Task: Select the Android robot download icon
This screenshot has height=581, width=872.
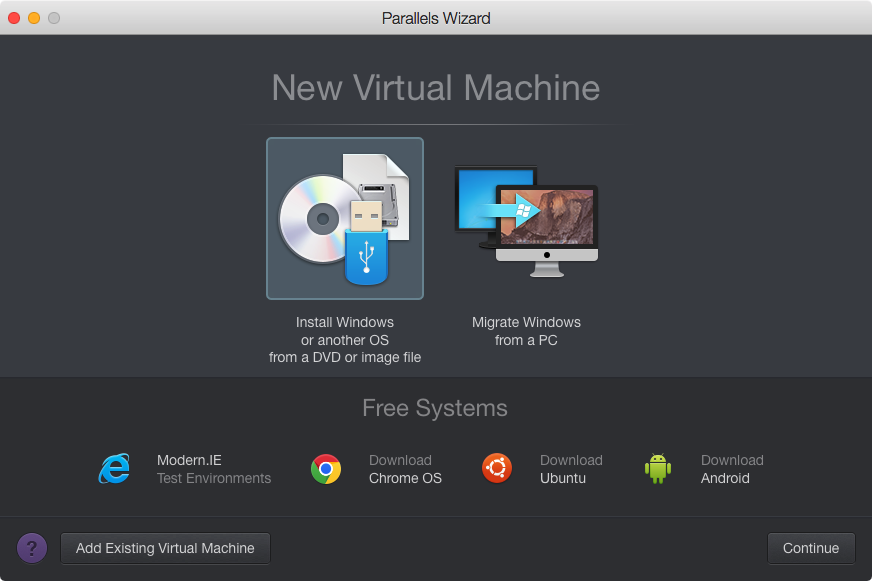Action: click(657, 469)
